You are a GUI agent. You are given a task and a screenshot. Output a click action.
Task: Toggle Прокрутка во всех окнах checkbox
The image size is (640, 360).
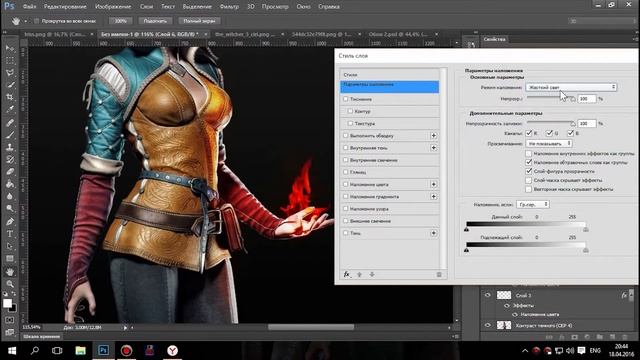click(x=36, y=21)
